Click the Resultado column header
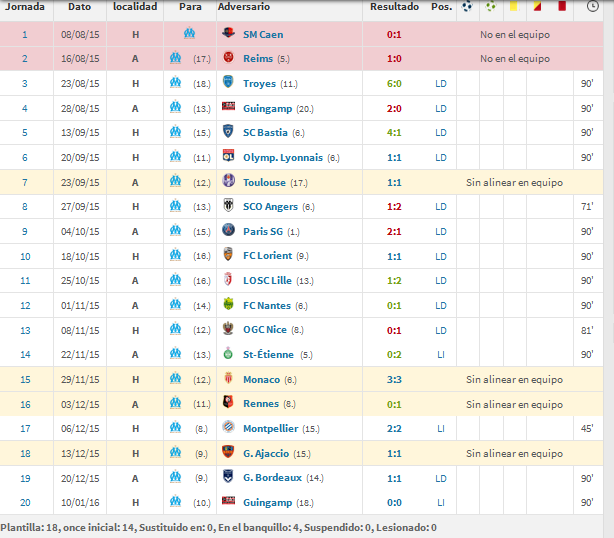The height and width of the screenshot is (538, 614). [x=394, y=6]
